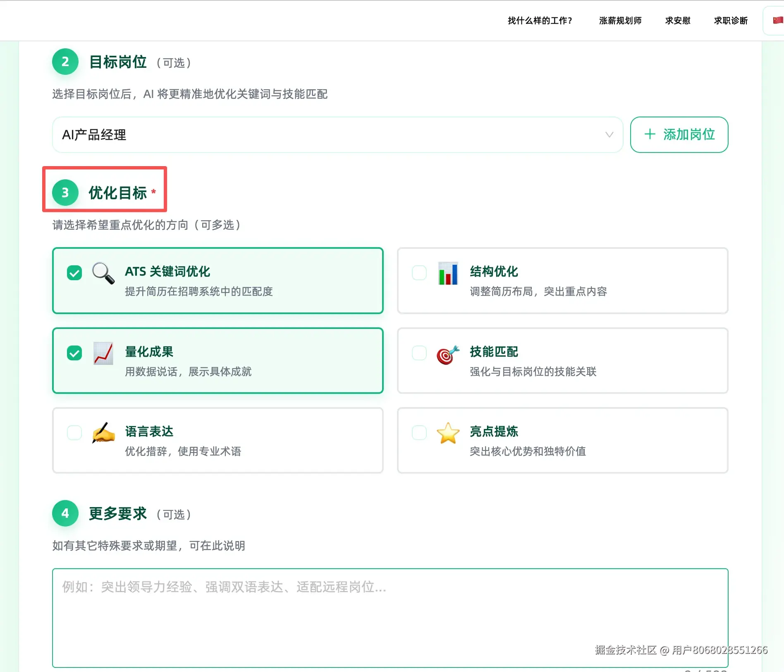Navigate to 求职诊断
Viewport: 784px width, 672px height.
click(x=731, y=21)
